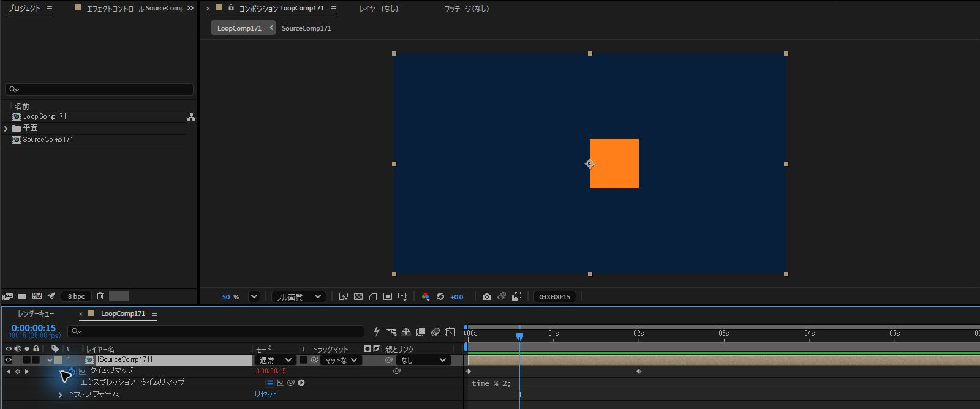Expand the トランスフォーム property group

click(60, 395)
